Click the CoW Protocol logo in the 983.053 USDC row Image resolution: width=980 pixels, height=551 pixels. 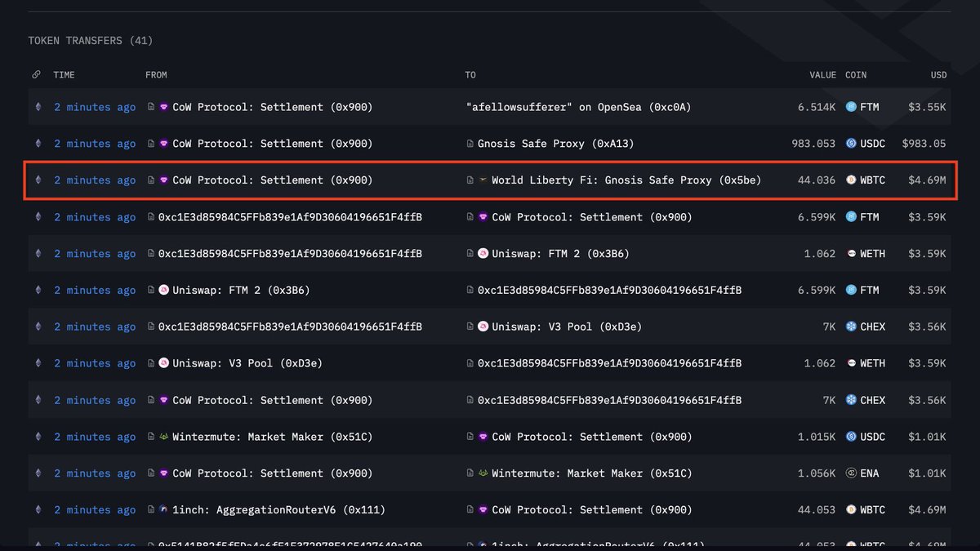pos(163,144)
